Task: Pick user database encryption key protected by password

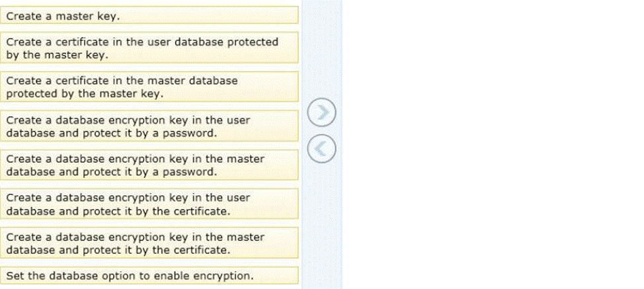Action: 149,126
